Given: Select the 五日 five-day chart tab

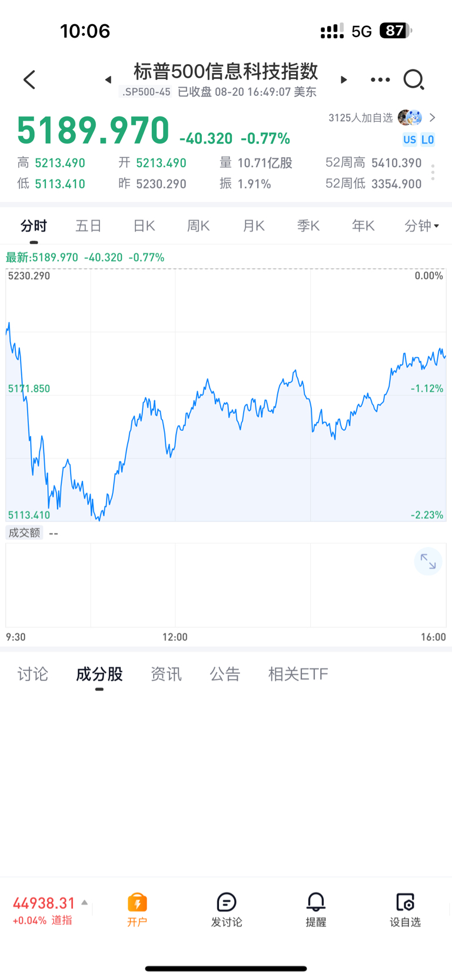Looking at the screenshot, I should pyautogui.click(x=89, y=225).
